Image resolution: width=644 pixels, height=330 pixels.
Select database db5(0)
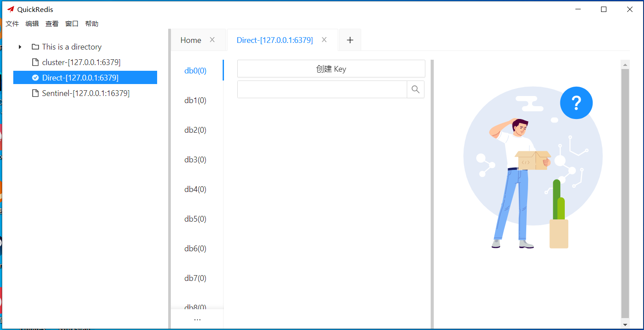pos(195,219)
